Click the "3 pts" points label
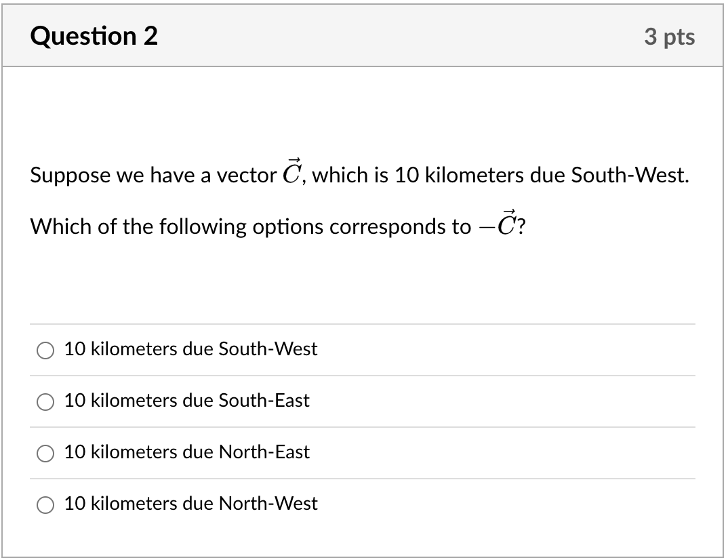The height and width of the screenshot is (560, 728). coord(670,36)
